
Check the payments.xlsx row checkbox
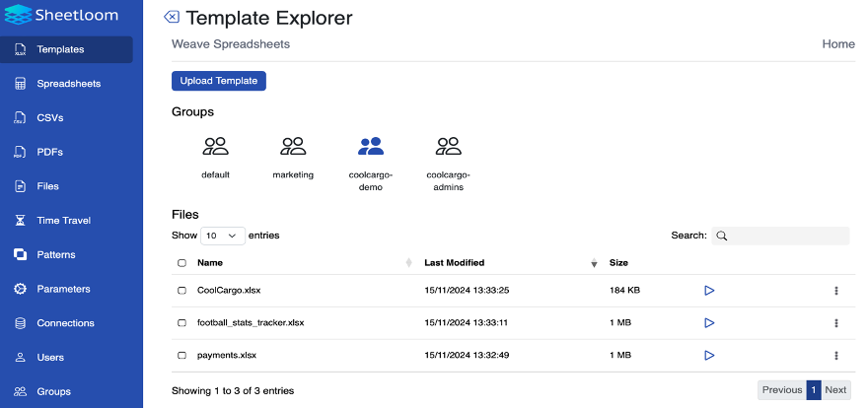point(181,355)
